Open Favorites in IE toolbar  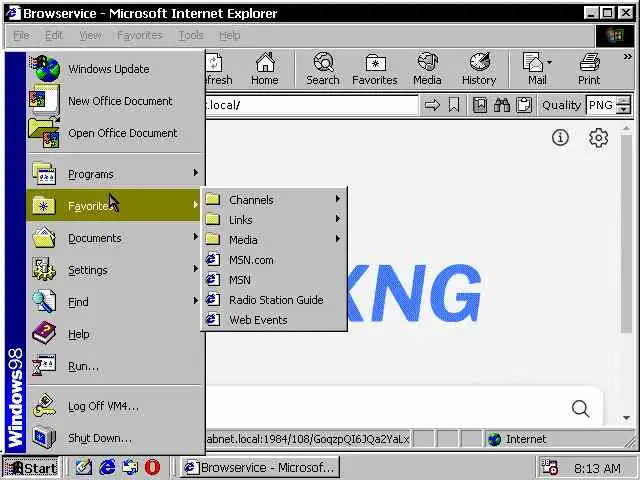pos(375,69)
